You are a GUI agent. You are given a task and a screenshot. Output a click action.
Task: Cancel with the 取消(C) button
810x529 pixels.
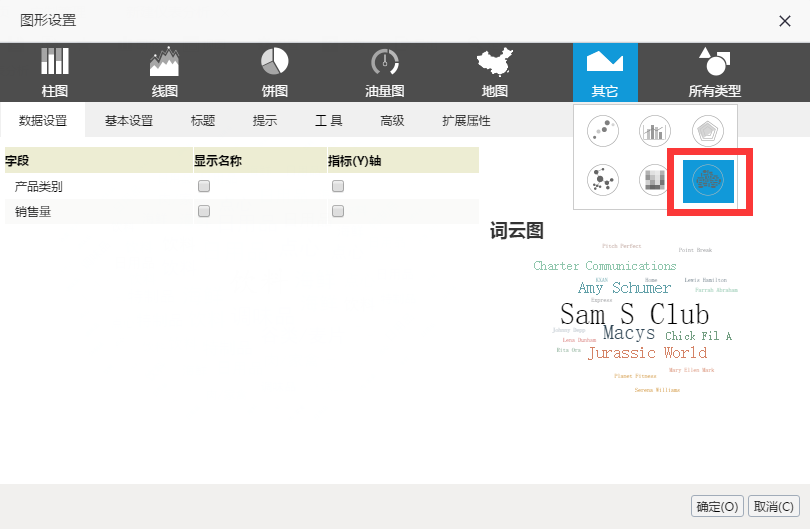tap(773, 506)
